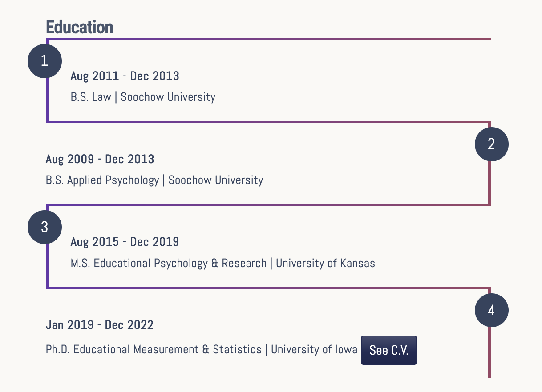This screenshot has width=542, height=392.
Task: Click the Education section heading
Action: coord(80,27)
